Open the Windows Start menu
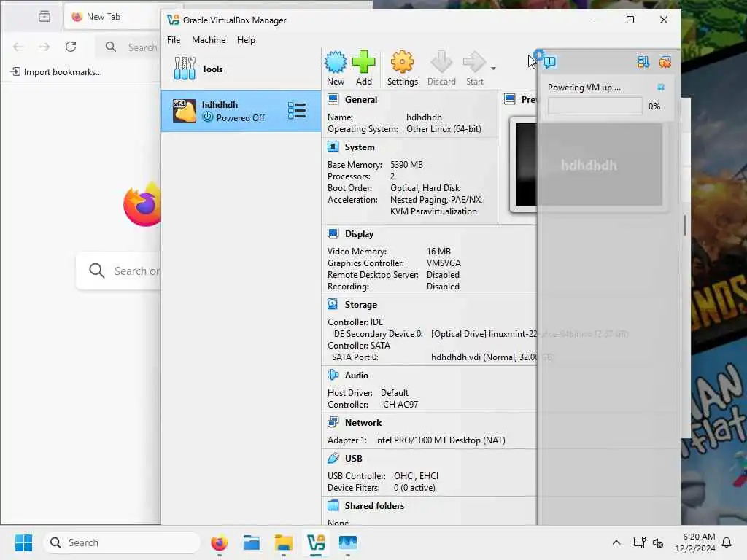The height and width of the screenshot is (560, 747). (x=23, y=542)
